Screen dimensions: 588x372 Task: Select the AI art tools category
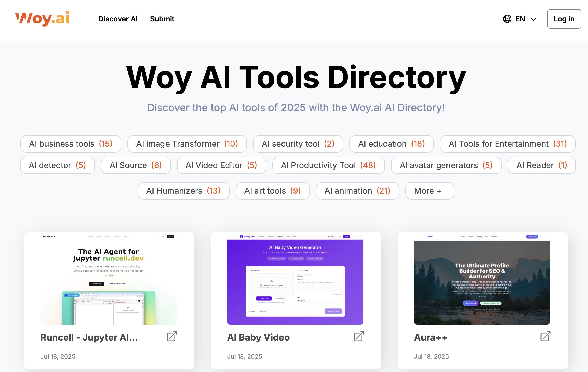272,191
